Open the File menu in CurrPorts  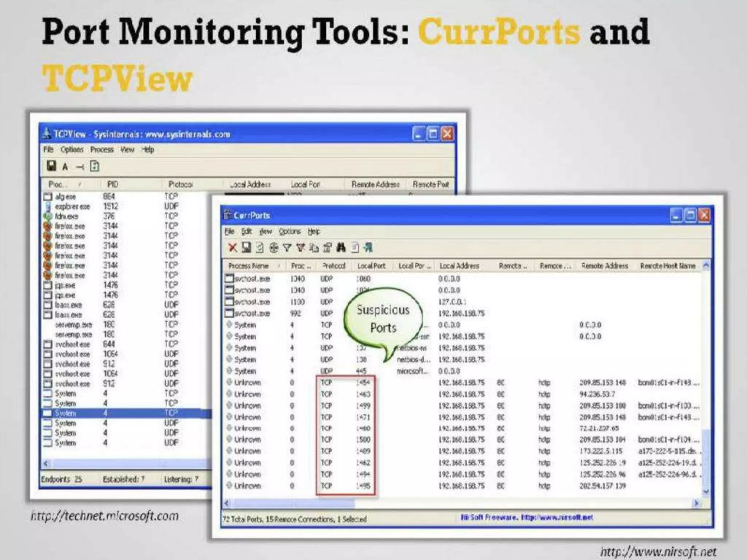tap(229, 232)
